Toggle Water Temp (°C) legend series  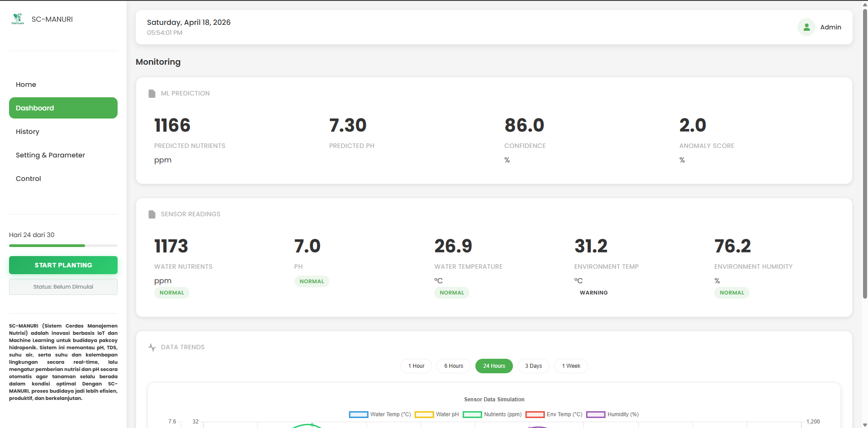tap(380, 414)
